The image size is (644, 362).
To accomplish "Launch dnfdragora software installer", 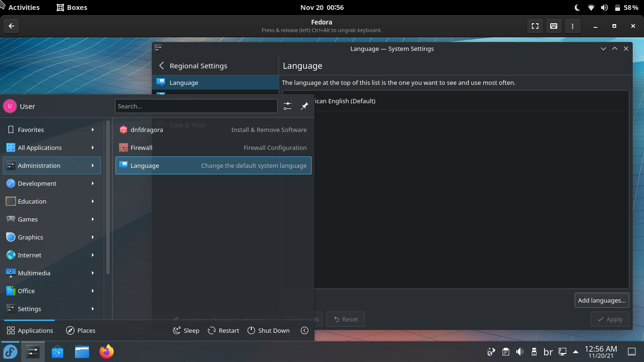I will (214, 130).
